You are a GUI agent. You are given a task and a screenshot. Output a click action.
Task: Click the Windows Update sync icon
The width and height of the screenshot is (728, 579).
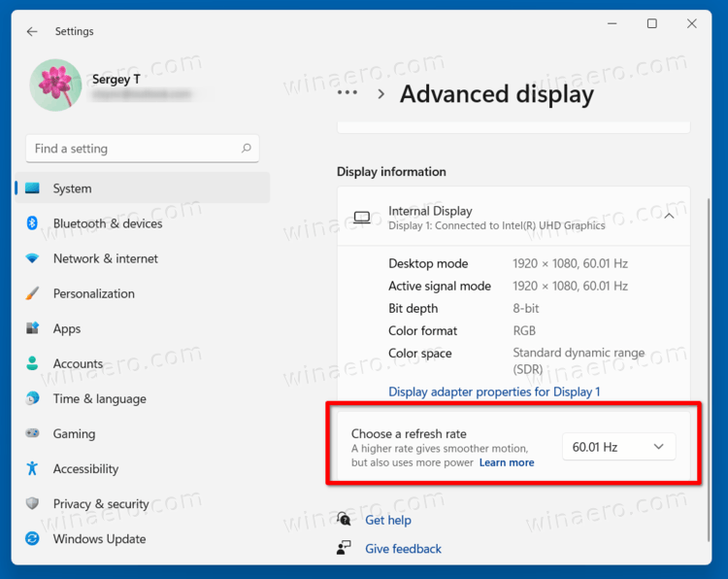pyautogui.click(x=32, y=538)
